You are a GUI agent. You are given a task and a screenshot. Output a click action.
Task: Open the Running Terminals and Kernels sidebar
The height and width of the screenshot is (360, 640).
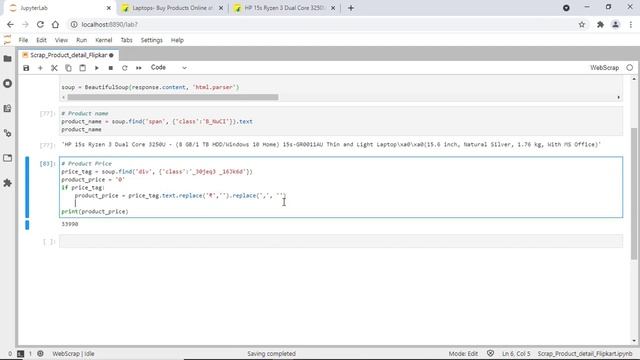click(x=7, y=83)
